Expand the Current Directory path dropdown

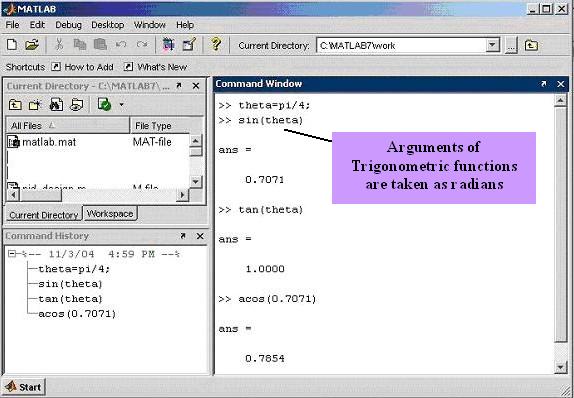(x=493, y=45)
